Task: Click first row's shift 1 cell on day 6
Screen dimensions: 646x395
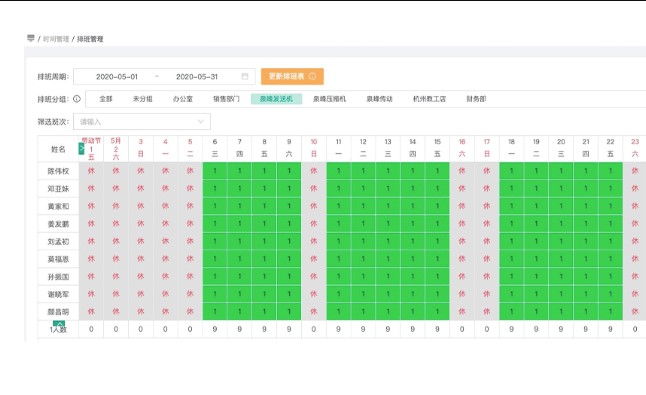Action: click(x=215, y=171)
